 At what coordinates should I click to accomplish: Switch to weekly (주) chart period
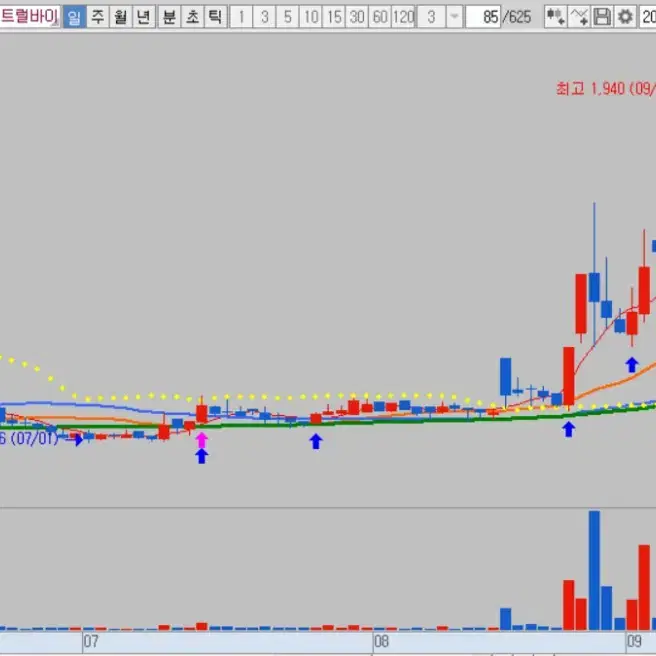(x=97, y=17)
